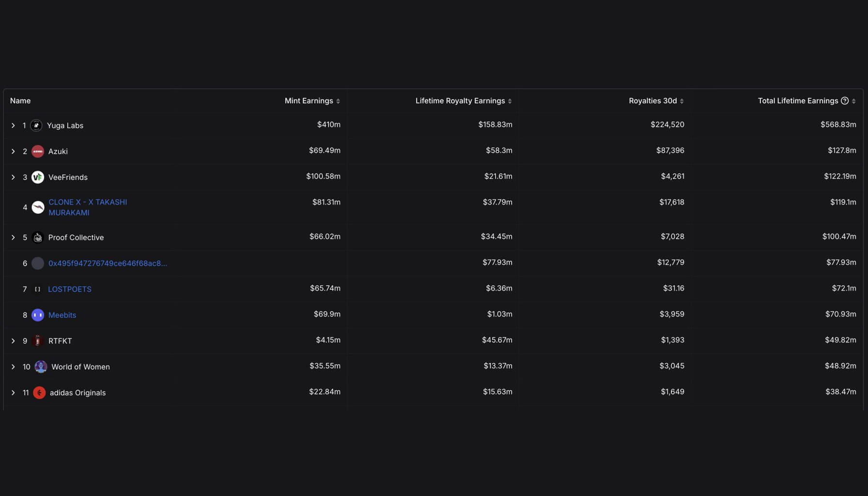This screenshot has width=868, height=496.
Task: Click the $6.36m lifetime royalty cell
Action: [499, 288]
